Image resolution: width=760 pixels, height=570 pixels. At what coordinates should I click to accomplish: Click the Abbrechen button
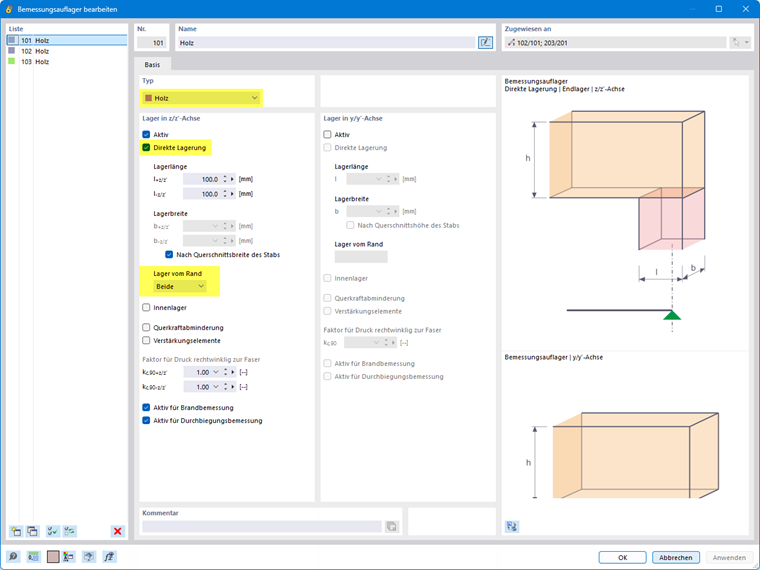click(676, 557)
